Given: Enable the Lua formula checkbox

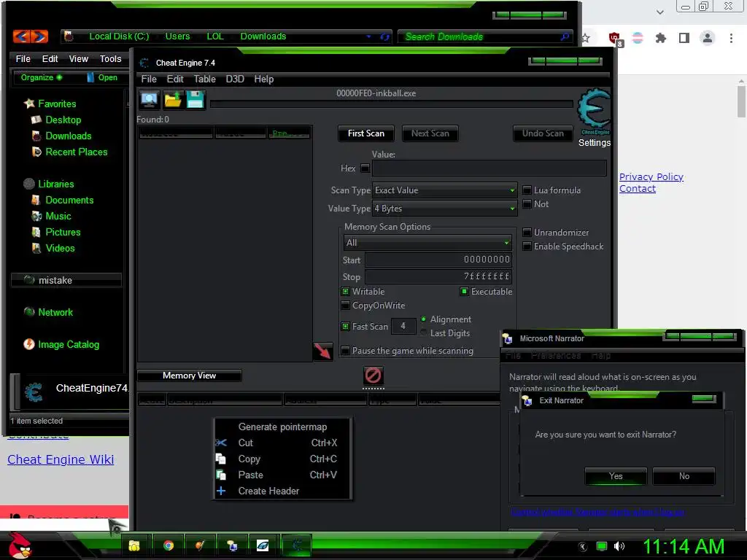Looking at the screenshot, I should [527, 190].
